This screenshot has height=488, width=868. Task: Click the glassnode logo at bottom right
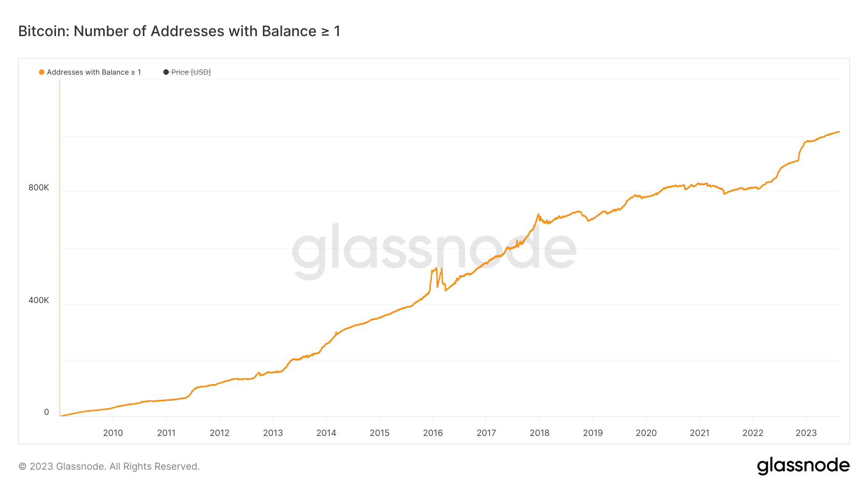point(803,466)
